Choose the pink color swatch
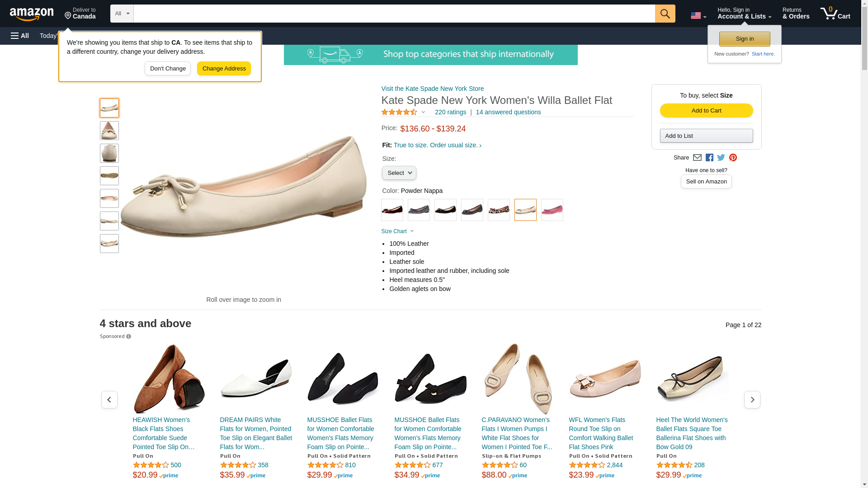The width and height of the screenshot is (868, 488). pos(552,210)
